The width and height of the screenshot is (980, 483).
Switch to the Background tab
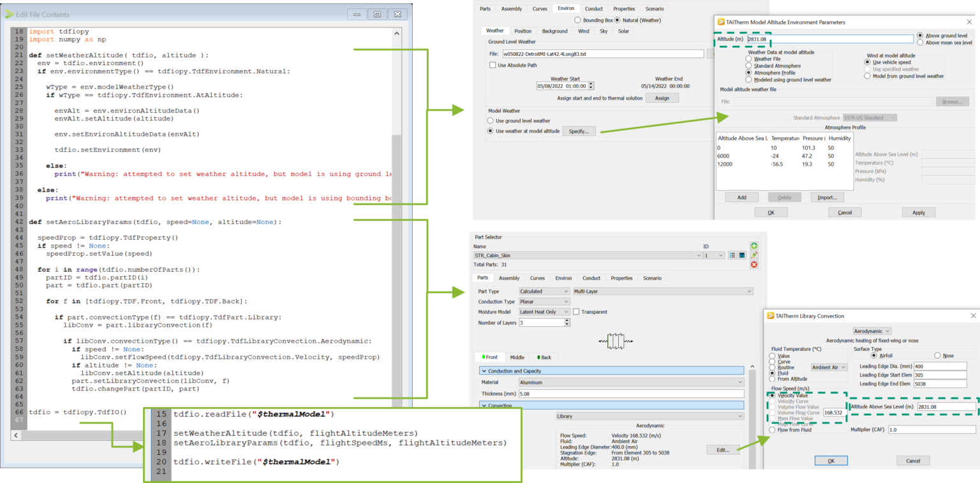[x=554, y=31]
